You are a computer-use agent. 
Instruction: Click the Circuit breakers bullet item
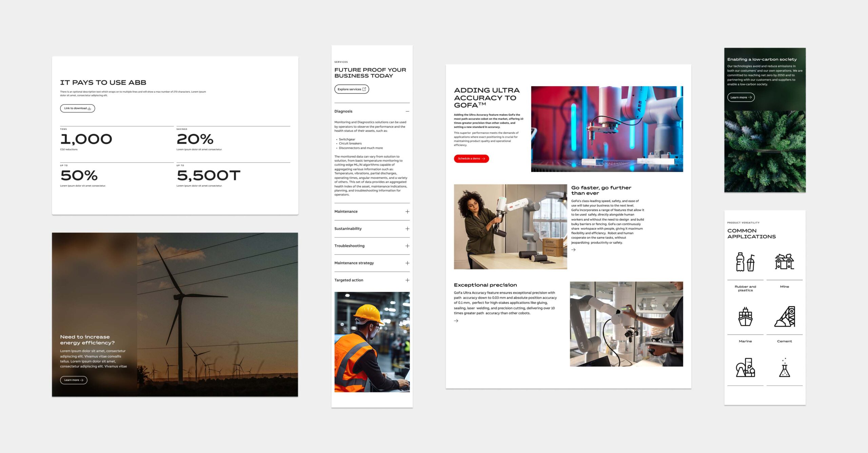point(350,144)
